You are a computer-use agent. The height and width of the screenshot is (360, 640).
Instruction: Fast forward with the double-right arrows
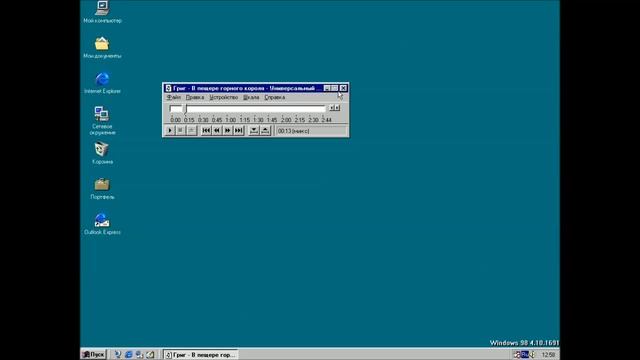tap(227, 131)
